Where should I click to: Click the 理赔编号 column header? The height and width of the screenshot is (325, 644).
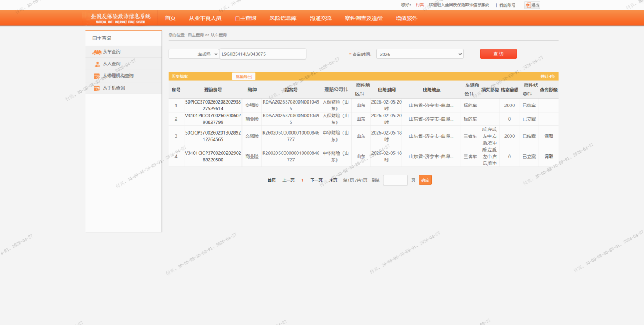[x=213, y=90]
